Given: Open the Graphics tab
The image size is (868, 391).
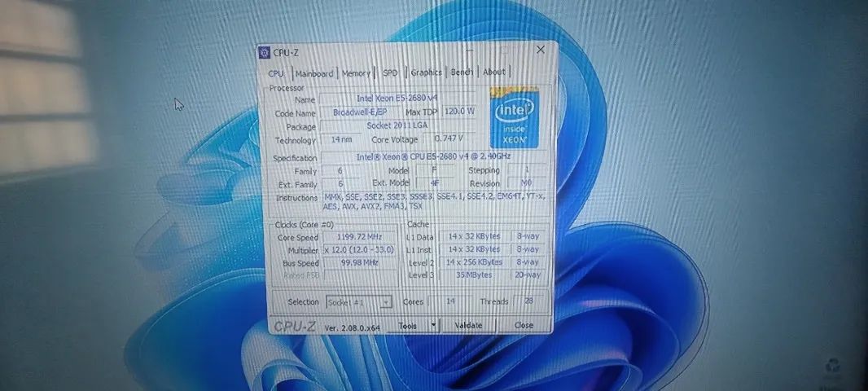Looking at the screenshot, I should [x=426, y=72].
